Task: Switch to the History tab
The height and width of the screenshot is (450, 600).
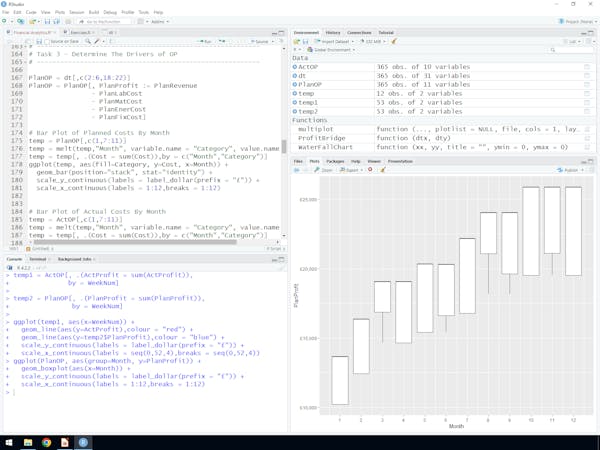Action: (333, 33)
